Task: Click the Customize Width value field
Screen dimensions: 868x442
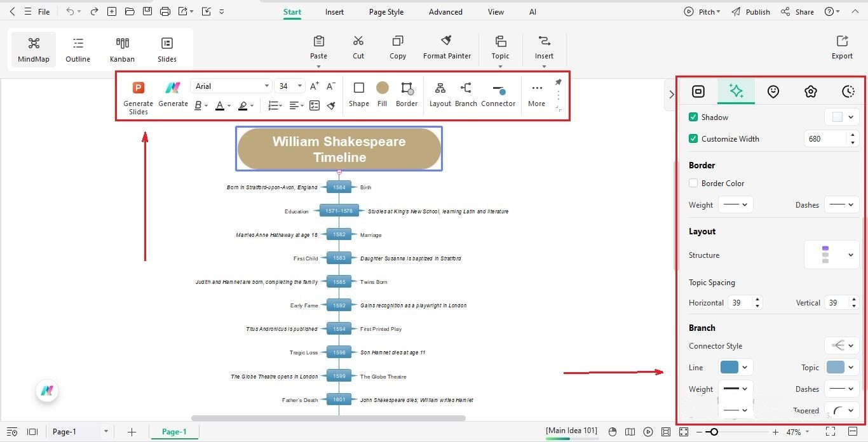Action: (825, 138)
